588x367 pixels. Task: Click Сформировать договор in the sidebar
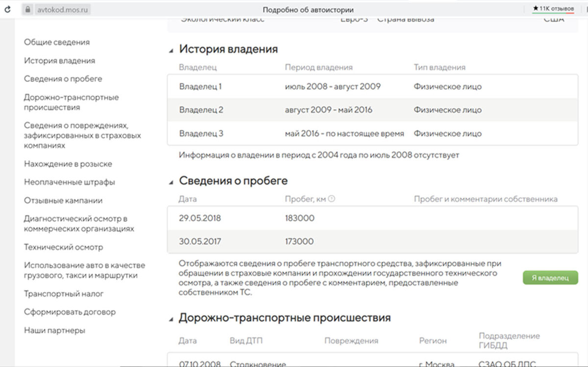click(x=70, y=312)
